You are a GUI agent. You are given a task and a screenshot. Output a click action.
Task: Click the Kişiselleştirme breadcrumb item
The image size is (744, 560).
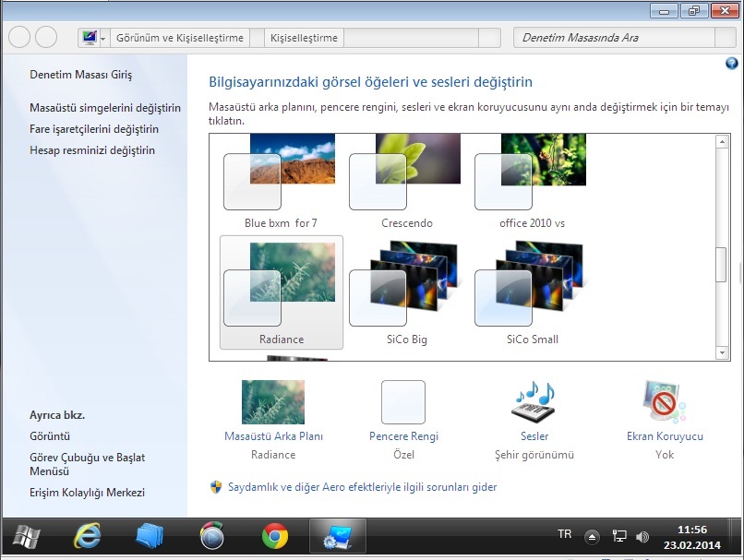pyautogui.click(x=304, y=38)
